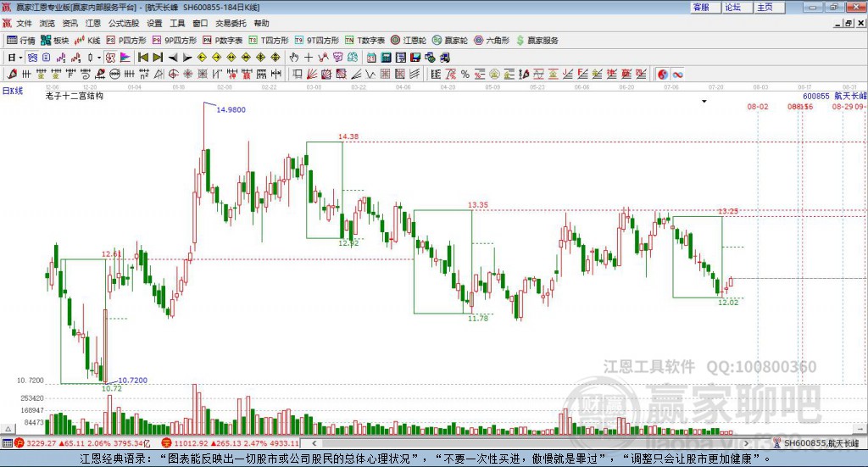
Task: Click the up triangle button beside volume pane
Action: click(8, 429)
